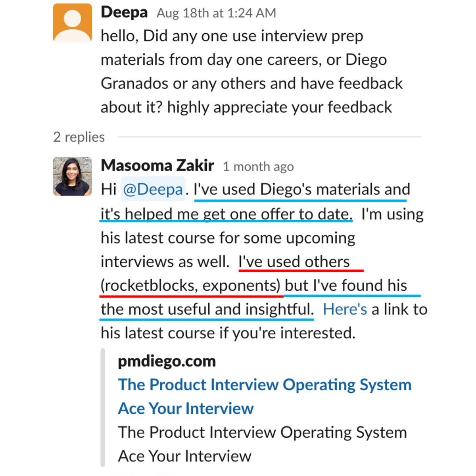Click the "1 month ago" reply timestamp
476x476 pixels.
pyautogui.click(x=258, y=167)
